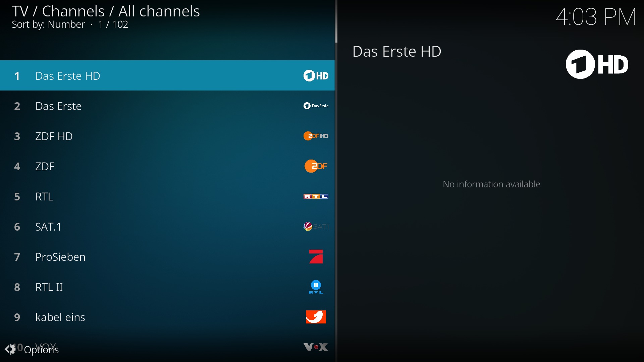Click the ZDF HD channel logo
644x362 pixels.
[x=316, y=136]
